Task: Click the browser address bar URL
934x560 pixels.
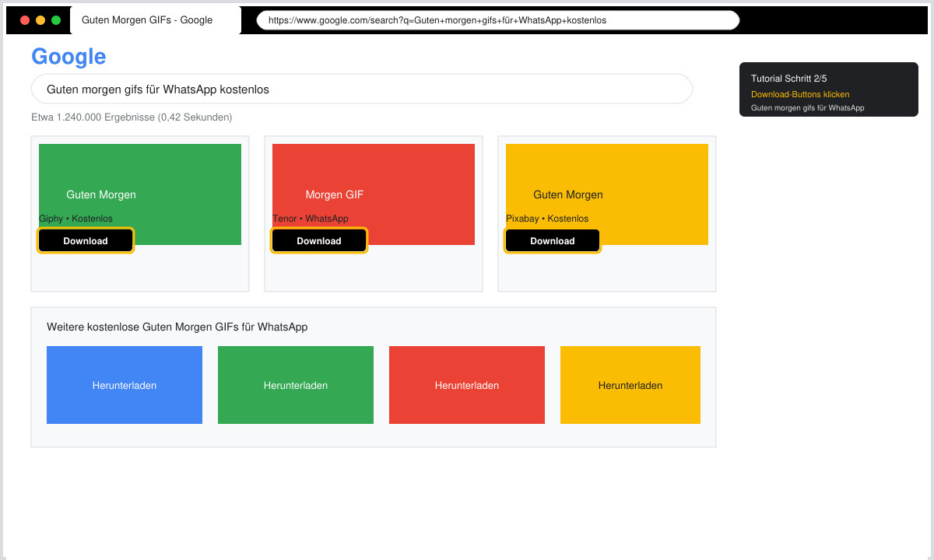Action: coord(498,20)
